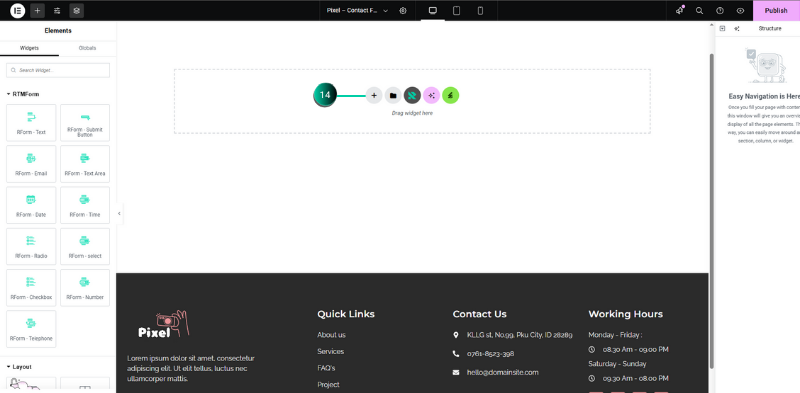The width and height of the screenshot is (800, 393).
Task: Open the FAQ's footer link
Action: click(326, 368)
